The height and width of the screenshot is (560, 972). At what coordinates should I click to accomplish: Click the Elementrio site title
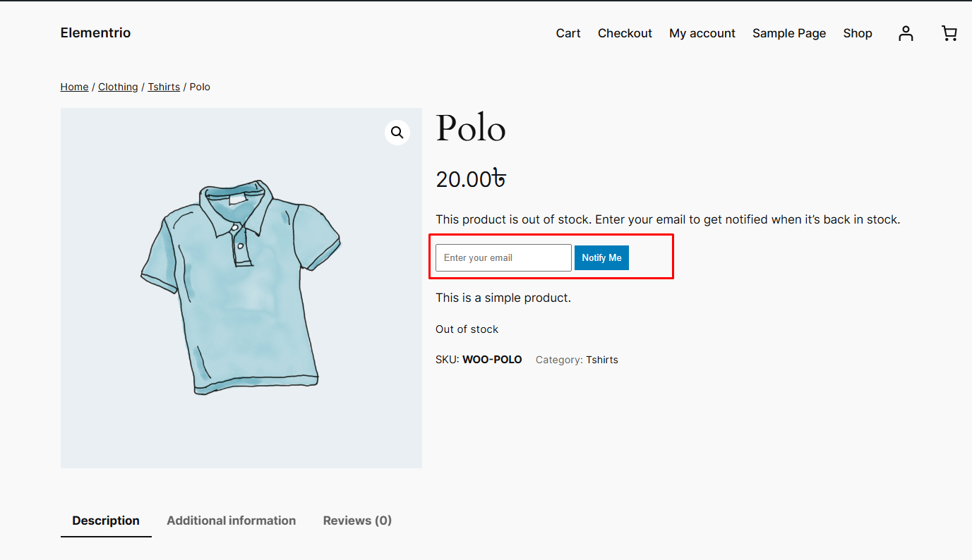(x=95, y=33)
